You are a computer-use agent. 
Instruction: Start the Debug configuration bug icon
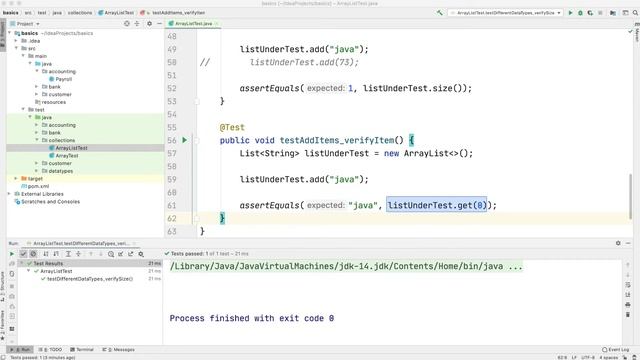pyautogui.click(x=580, y=13)
